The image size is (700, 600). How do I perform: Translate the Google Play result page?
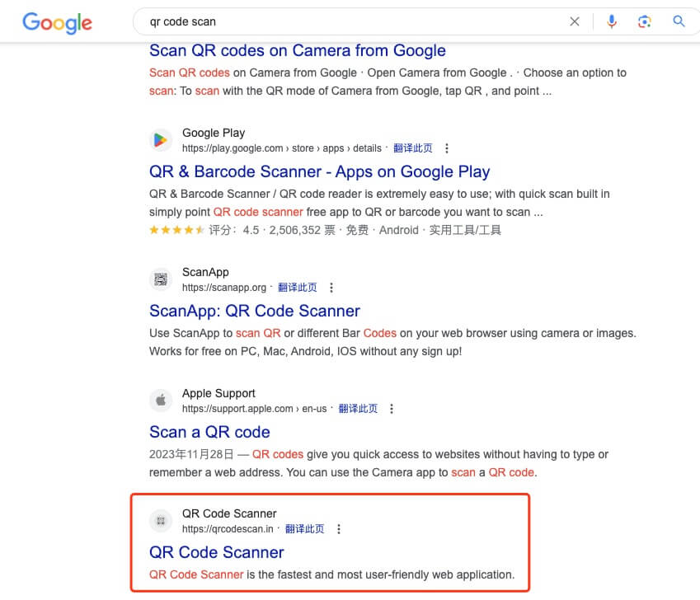413,148
